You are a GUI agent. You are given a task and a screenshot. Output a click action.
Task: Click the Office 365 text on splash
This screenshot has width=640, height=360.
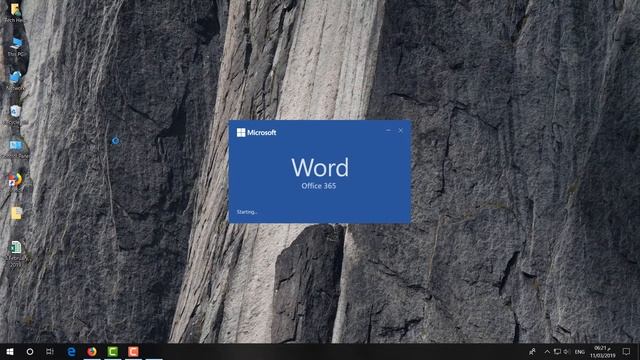319,186
